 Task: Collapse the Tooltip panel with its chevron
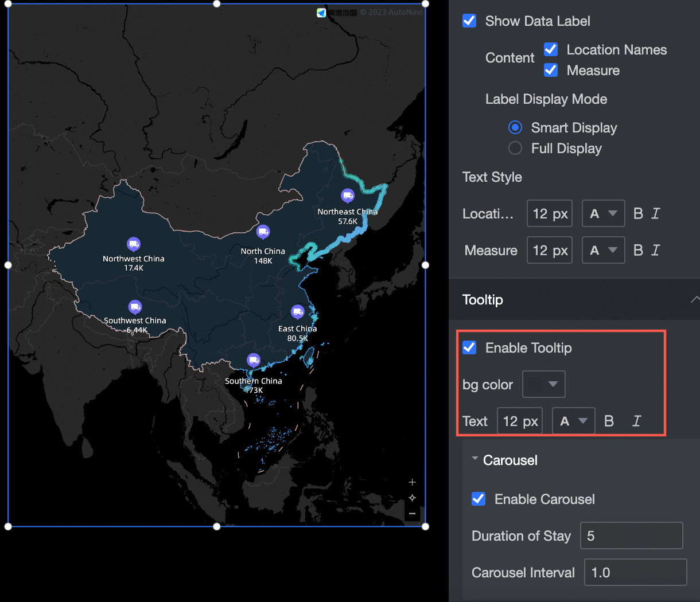point(695,299)
